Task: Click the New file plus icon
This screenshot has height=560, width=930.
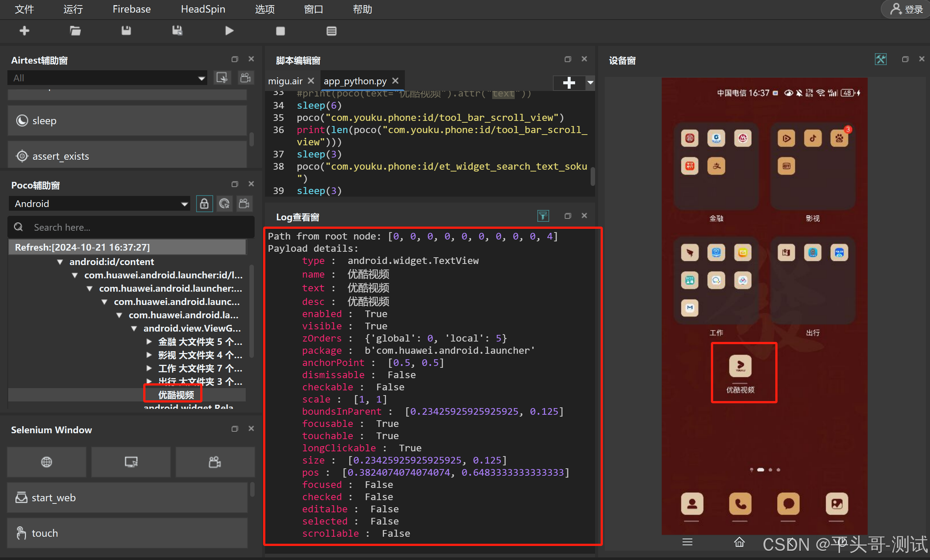Action: 24,31
